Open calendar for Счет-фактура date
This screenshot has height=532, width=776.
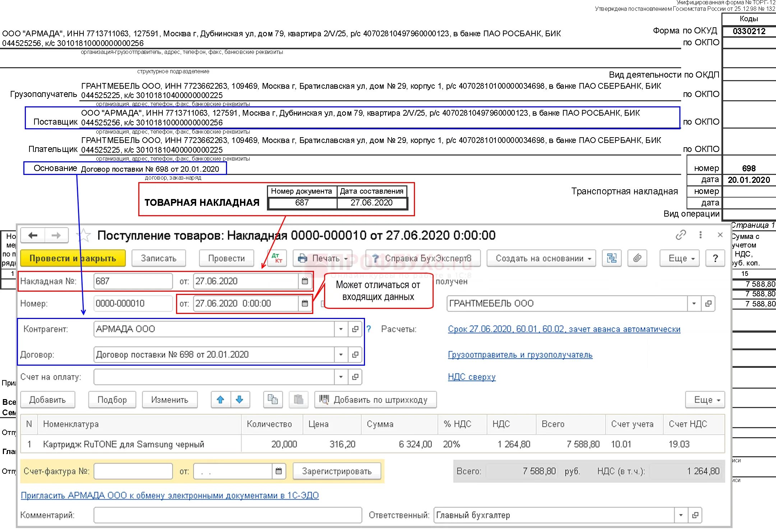point(278,471)
